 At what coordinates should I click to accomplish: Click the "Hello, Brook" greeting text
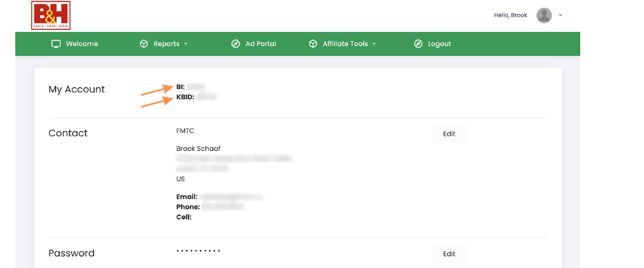click(511, 15)
